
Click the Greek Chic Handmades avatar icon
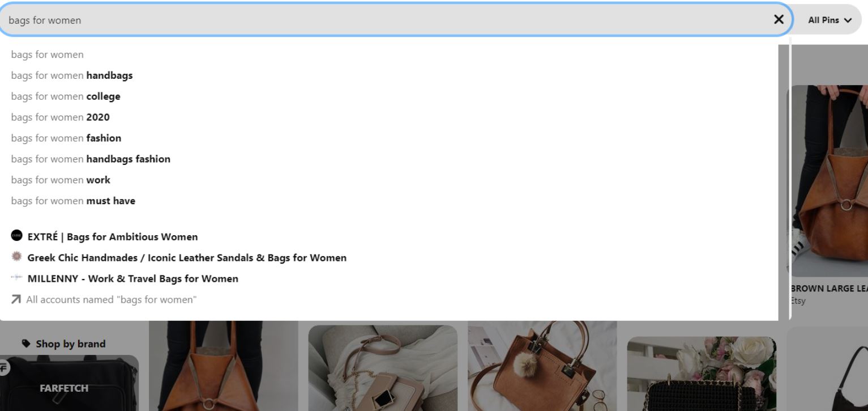pyautogui.click(x=17, y=257)
